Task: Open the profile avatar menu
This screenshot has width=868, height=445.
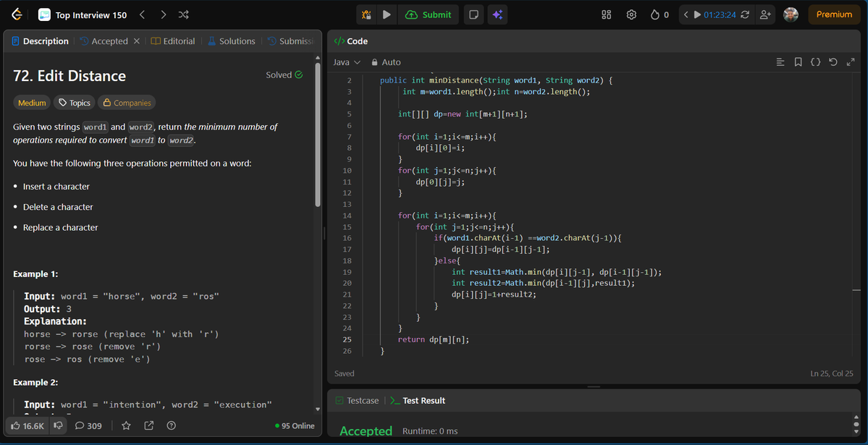Action: [791, 15]
